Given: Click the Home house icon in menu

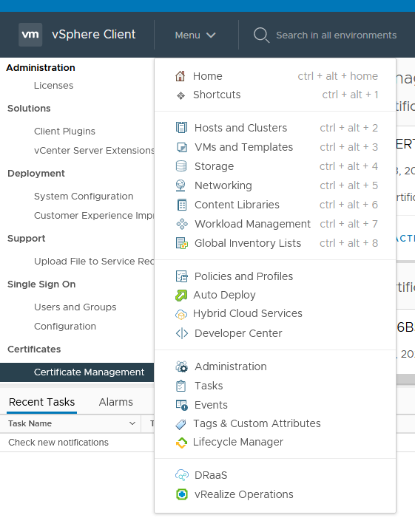Looking at the screenshot, I should click(180, 76).
